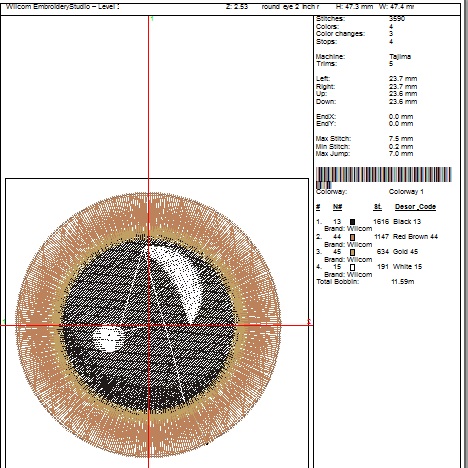Image resolution: width=468 pixels, height=468 pixels.
Task: Click the stitch sequence barcode strip
Action: [x=384, y=175]
